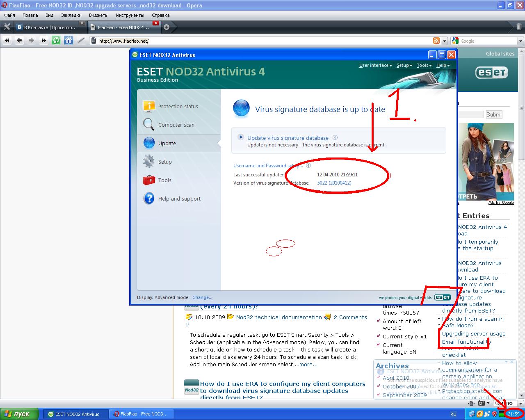
Task: Open the closed tabs trash icon
Action: 519,27
